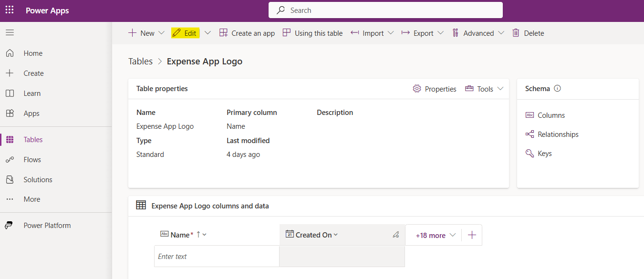The image size is (644, 279).
Task: Open Power Platform from sidebar
Action: [x=47, y=226]
